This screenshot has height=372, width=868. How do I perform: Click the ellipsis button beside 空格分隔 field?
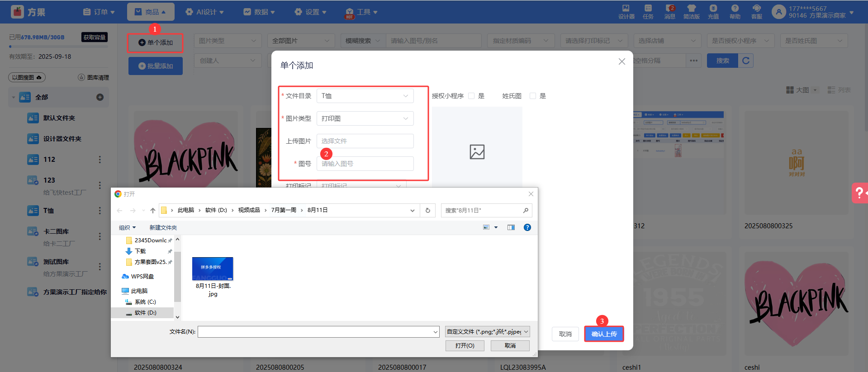(694, 61)
